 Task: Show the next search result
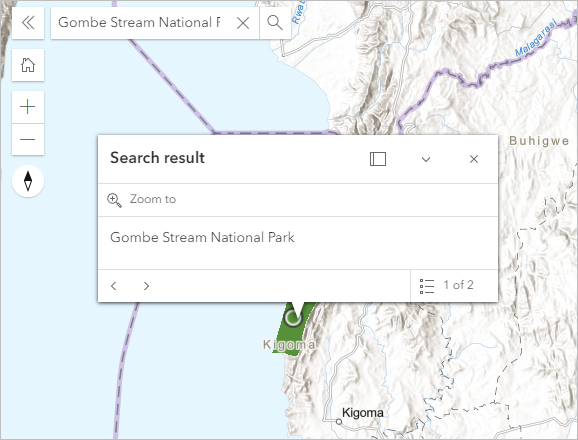point(146,286)
